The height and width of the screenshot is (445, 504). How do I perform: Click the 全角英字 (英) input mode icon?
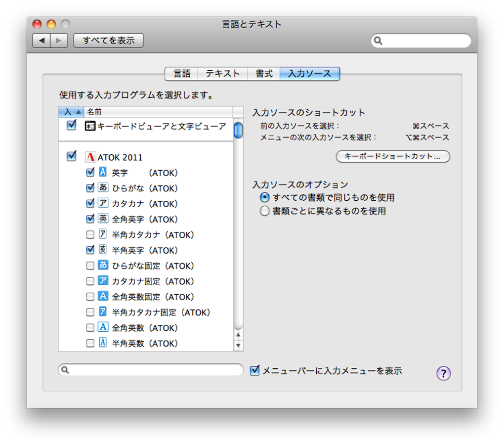(x=102, y=219)
